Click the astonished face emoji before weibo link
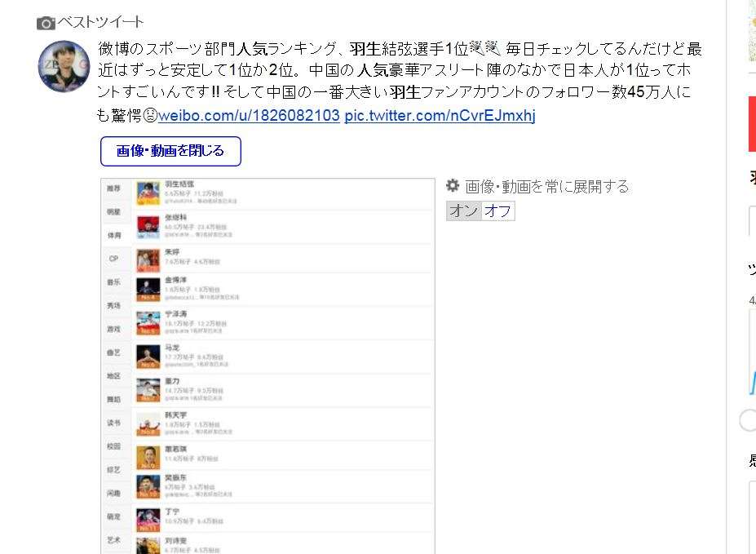Image resolution: width=756 pixels, height=554 pixels. [150, 116]
